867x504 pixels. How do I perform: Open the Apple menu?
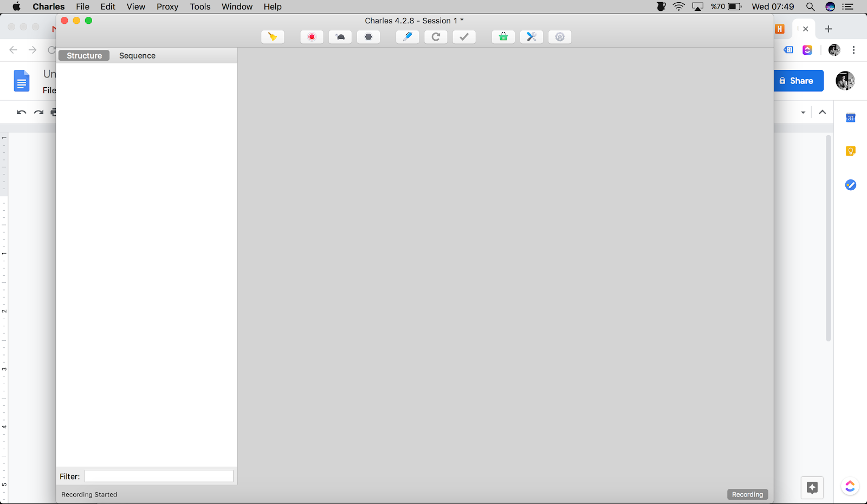coord(16,7)
